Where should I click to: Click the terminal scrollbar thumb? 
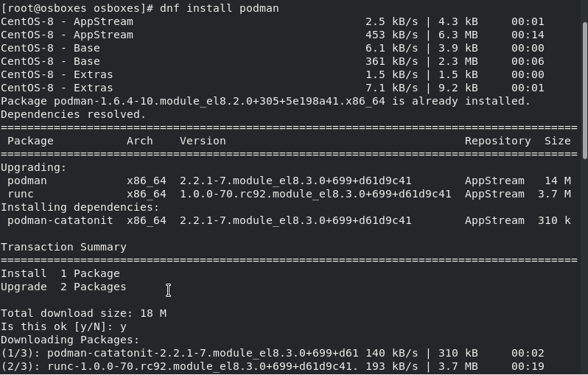584,91
